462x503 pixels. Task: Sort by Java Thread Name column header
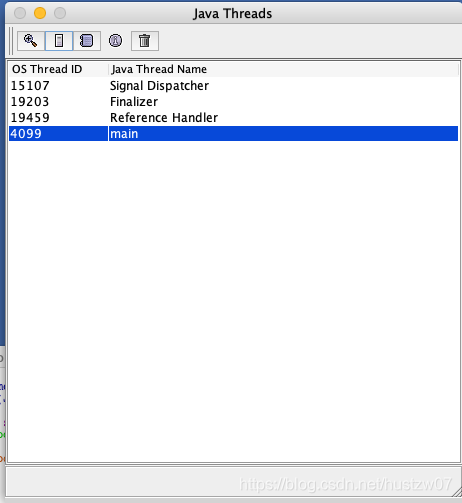(283, 69)
